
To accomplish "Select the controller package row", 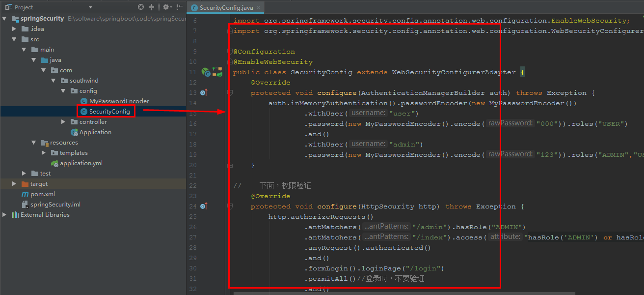I will 93,122.
